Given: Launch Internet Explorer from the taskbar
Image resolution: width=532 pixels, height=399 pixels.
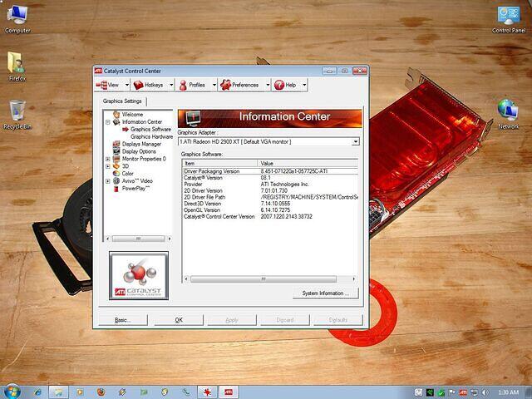Looking at the screenshot, I should [37, 392].
